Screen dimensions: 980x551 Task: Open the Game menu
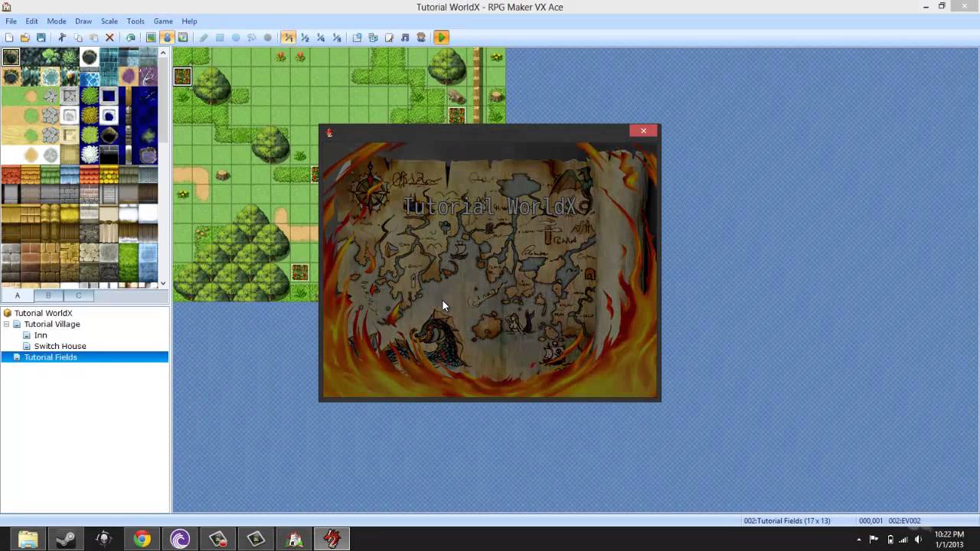pos(163,21)
